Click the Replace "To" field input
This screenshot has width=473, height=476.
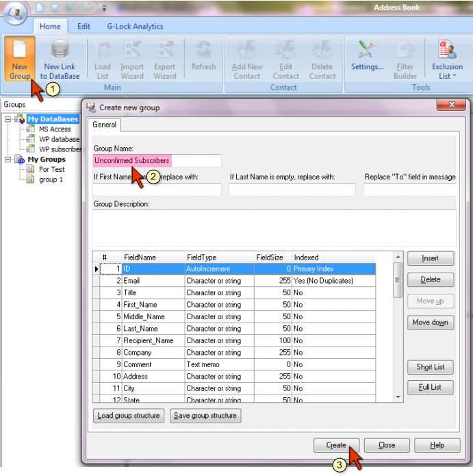pos(410,190)
